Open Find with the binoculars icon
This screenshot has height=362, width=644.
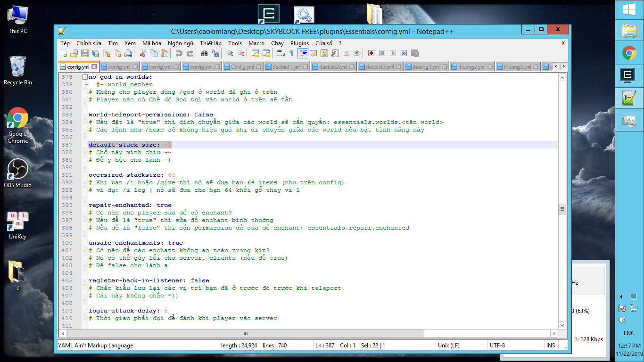204,53
